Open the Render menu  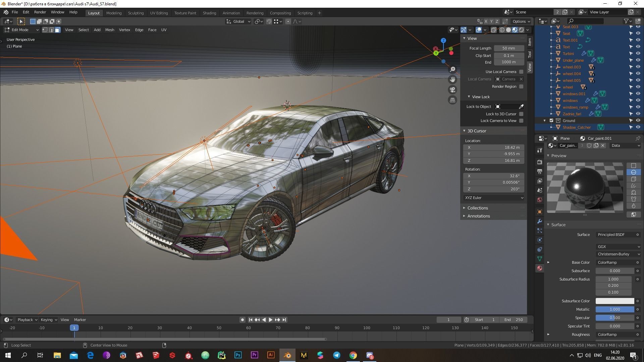[x=40, y=12]
